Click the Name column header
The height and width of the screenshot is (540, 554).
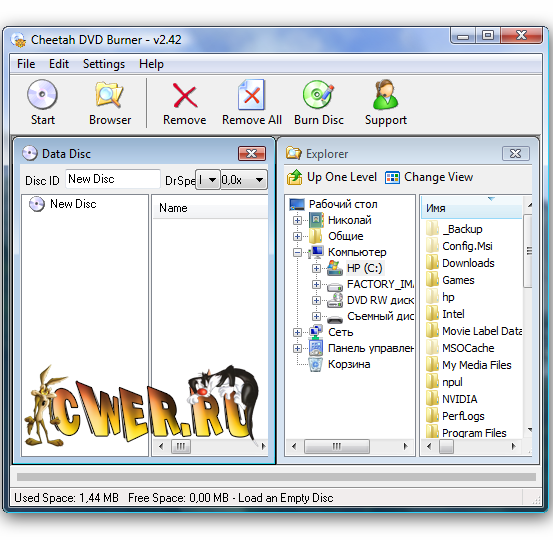[210, 208]
